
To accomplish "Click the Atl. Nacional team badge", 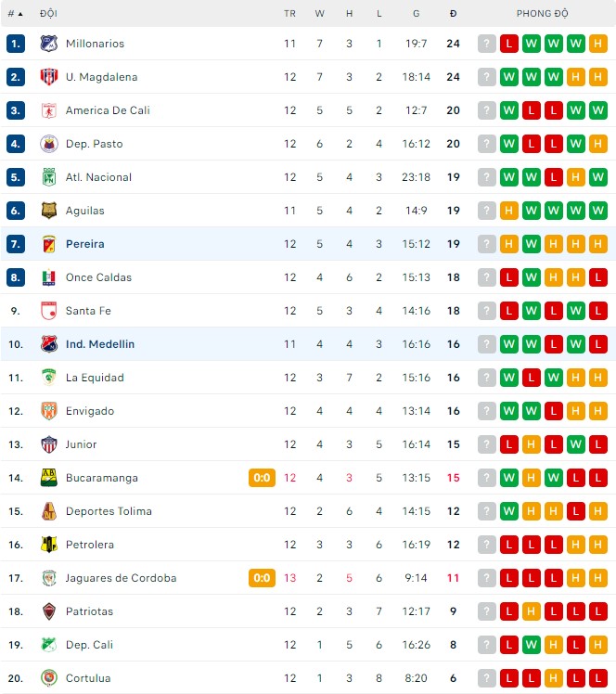I will (x=48, y=177).
